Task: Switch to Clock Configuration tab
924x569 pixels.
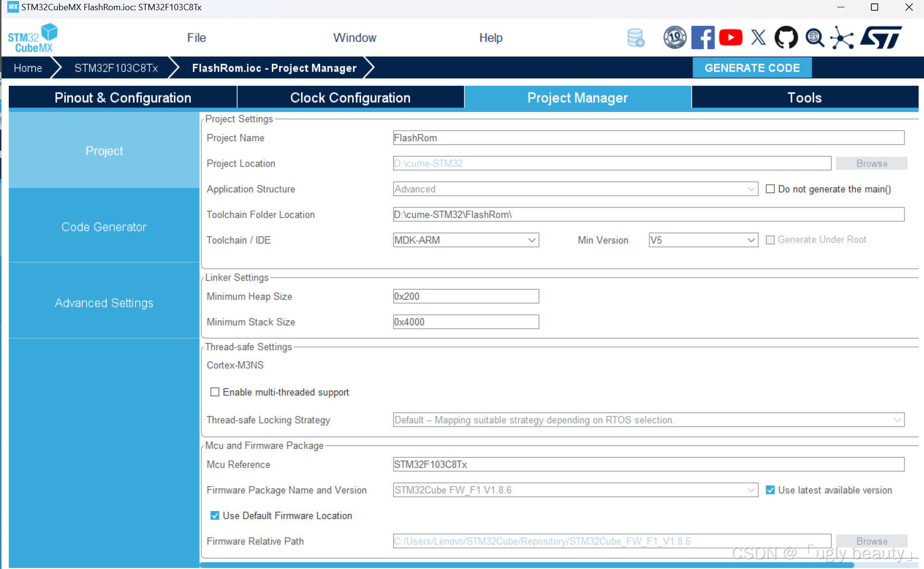Action: click(350, 97)
